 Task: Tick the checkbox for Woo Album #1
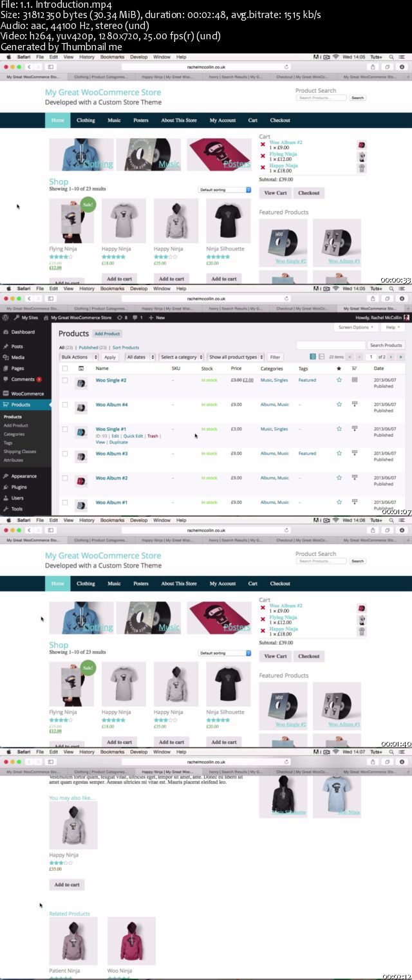coord(65,503)
